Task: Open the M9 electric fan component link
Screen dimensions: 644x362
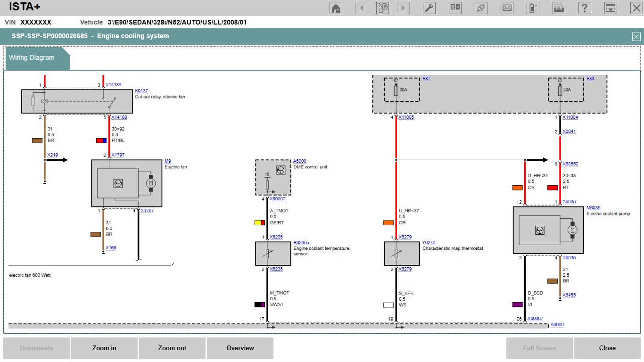Action: click(x=167, y=161)
